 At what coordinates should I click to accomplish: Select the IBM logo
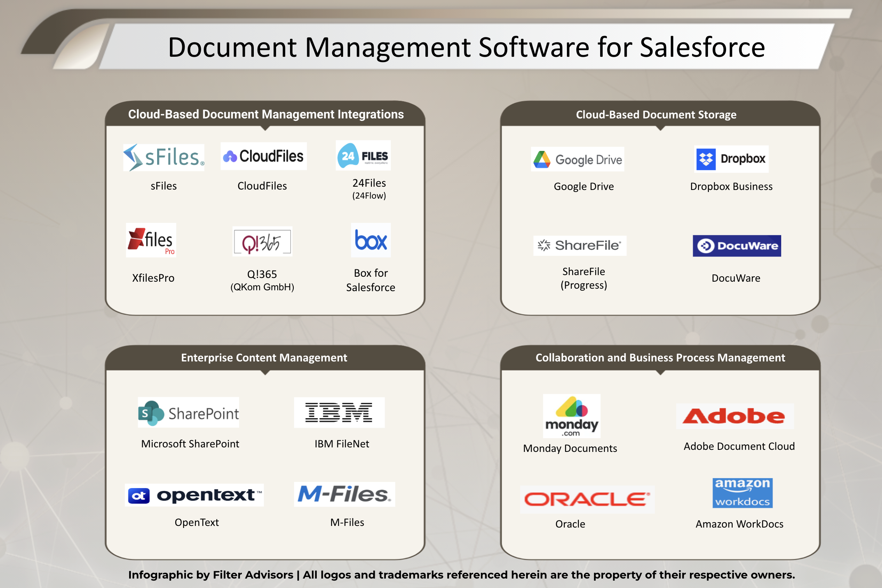[339, 412]
